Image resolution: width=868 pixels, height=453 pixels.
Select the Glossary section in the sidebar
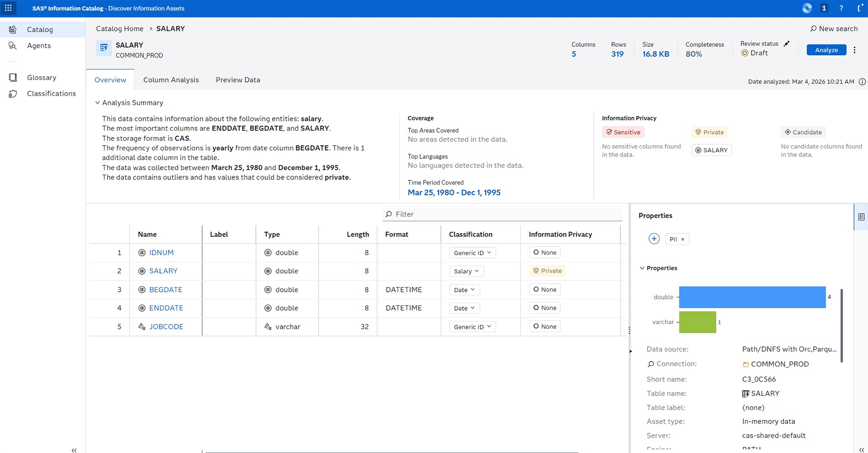[41, 77]
